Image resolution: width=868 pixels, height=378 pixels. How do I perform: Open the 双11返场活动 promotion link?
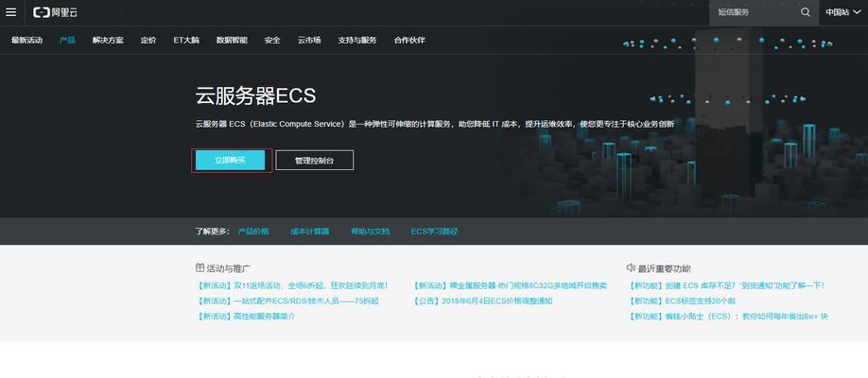coord(292,286)
